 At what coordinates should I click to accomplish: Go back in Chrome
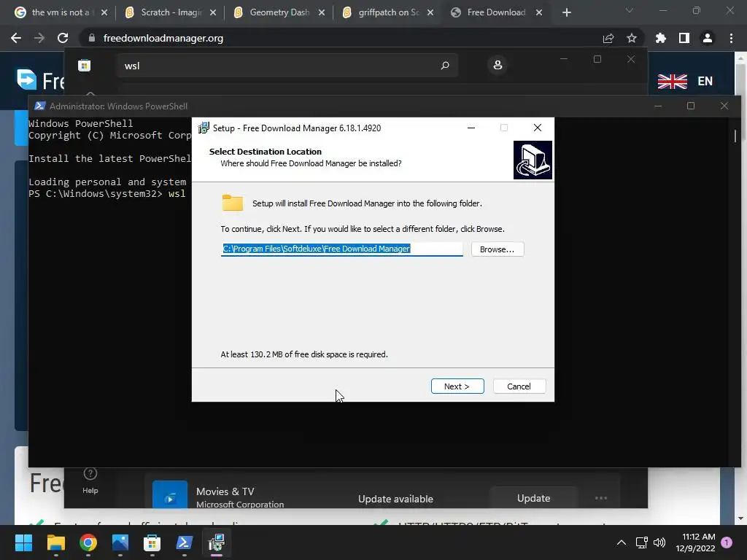click(16, 38)
